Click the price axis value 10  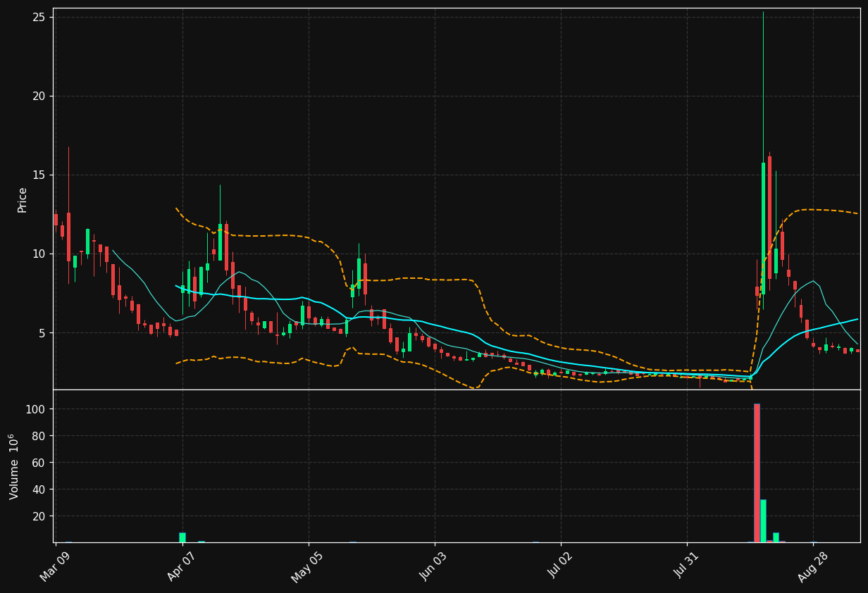[x=39, y=254]
